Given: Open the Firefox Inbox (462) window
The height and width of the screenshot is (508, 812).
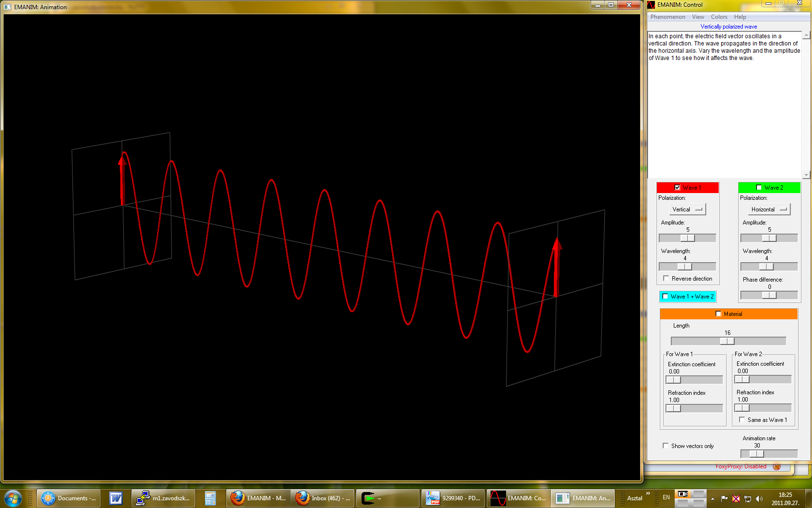Looking at the screenshot, I should point(324,498).
